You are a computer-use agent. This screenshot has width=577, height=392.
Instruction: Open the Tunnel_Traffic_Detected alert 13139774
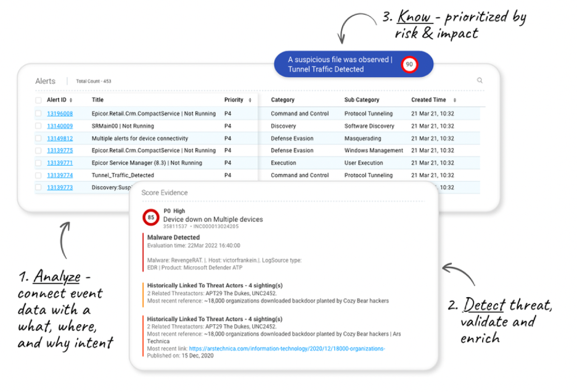(x=59, y=175)
